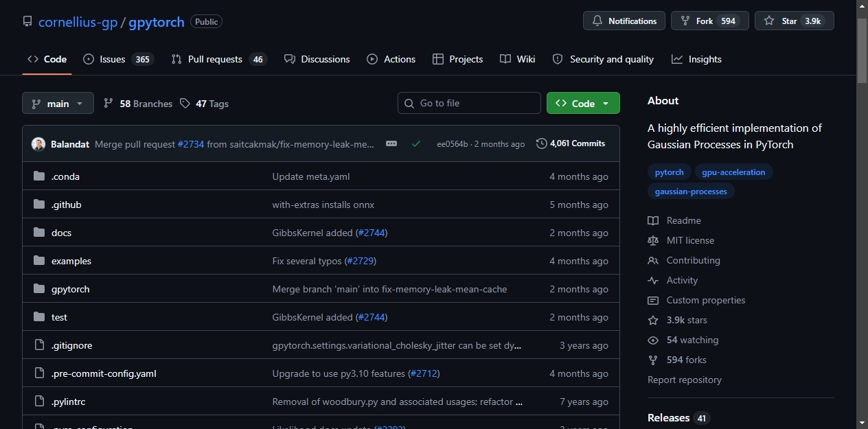This screenshot has width=868, height=429.
Task: Focus the Go to file search field
Action: pos(469,103)
